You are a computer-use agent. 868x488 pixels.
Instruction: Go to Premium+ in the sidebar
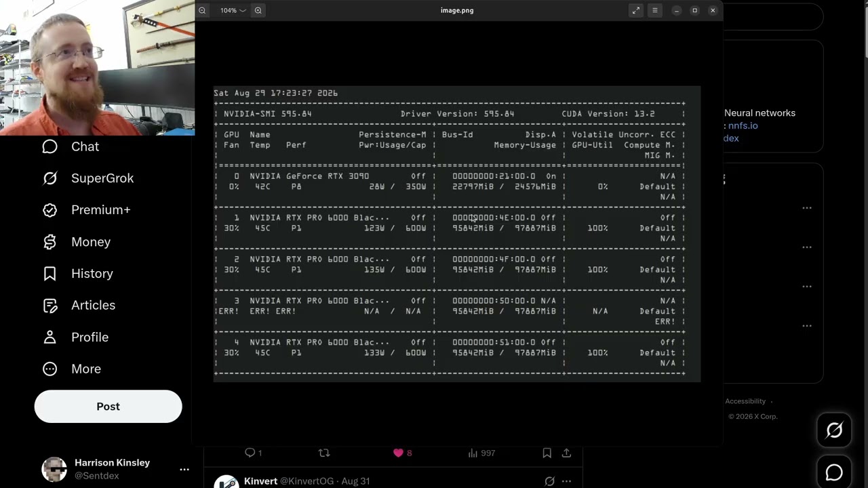(86, 210)
